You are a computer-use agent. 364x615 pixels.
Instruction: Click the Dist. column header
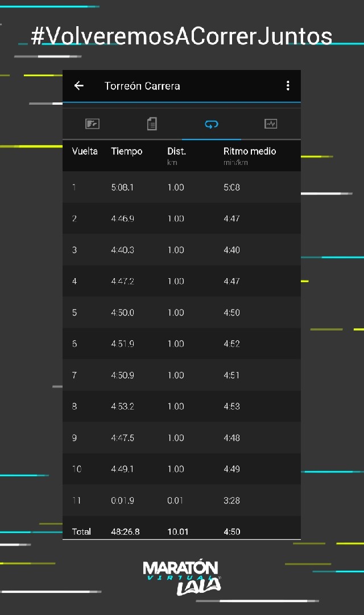[x=176, y=151]
